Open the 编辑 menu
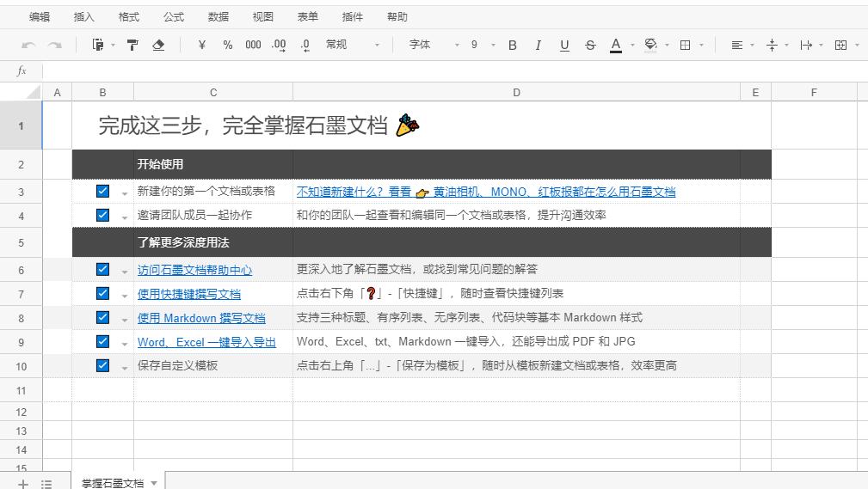This screenshot has width=868, height=489. (40, 17)
